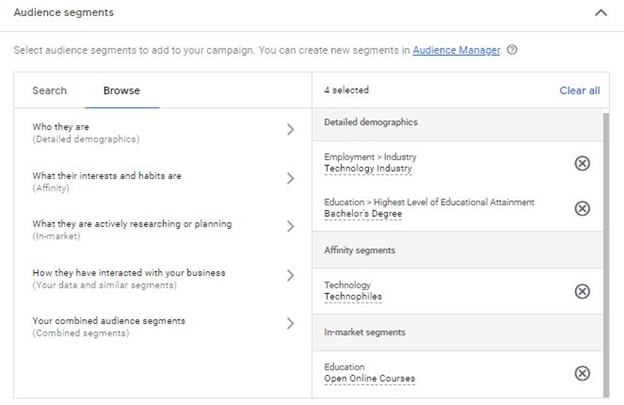Click the help question mark icon

512,50
